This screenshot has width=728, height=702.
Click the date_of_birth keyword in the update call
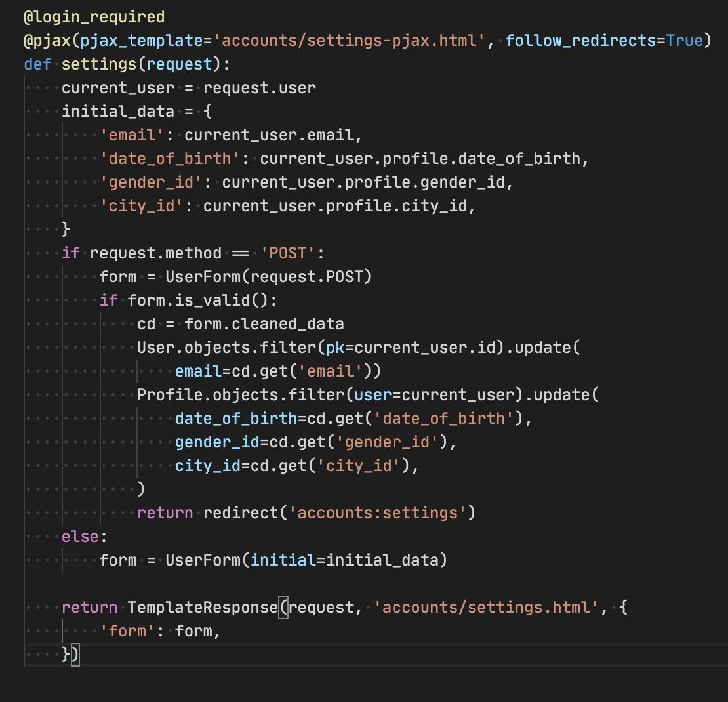click(x=236, y=419)
